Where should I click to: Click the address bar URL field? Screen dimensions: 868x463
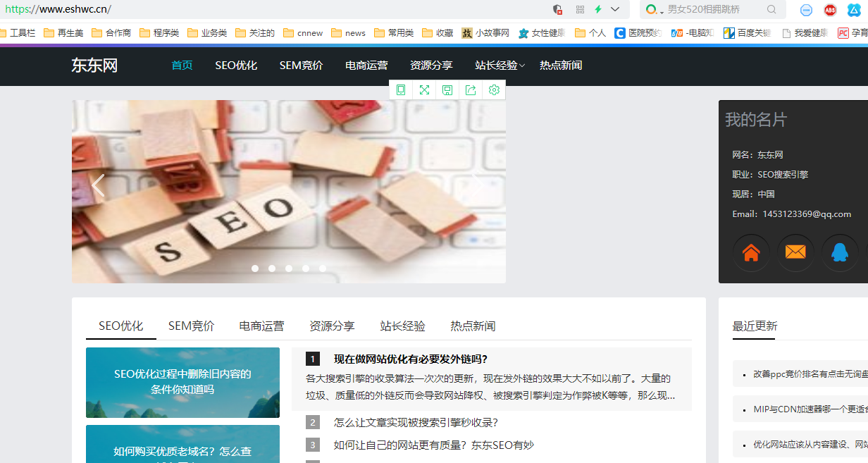pos(275,10)
